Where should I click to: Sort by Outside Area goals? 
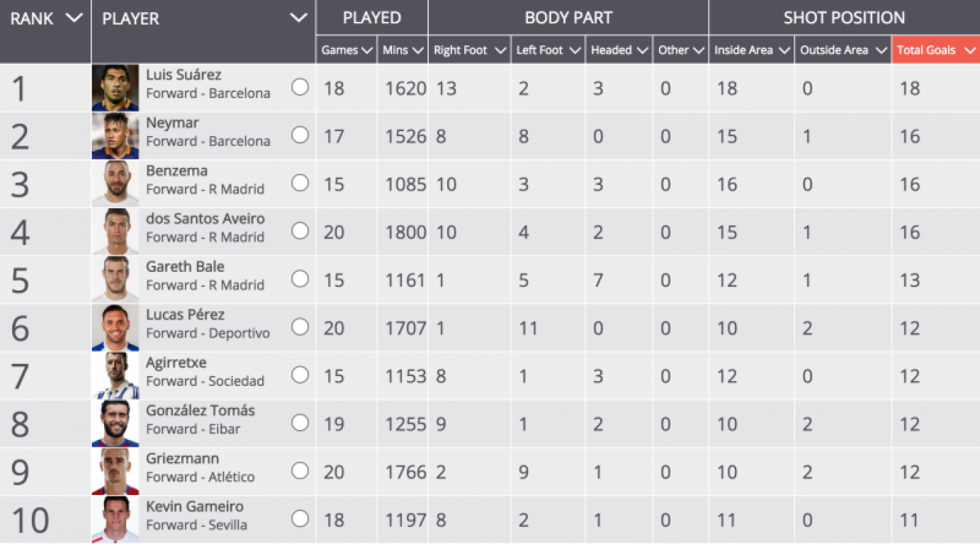point(843,50)
